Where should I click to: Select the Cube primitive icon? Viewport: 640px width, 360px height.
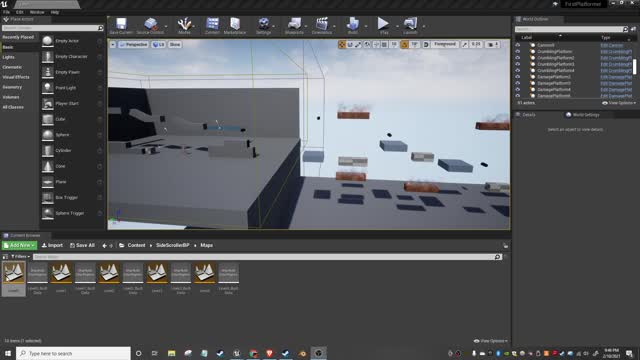48,119
